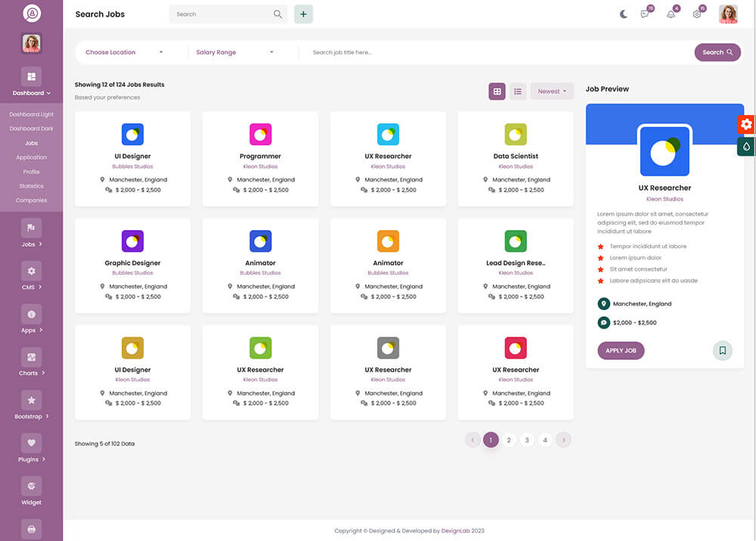Click the green plus add button
This screenshot has width=756, height=541.
pyautogui.click(x=303, y=14)
